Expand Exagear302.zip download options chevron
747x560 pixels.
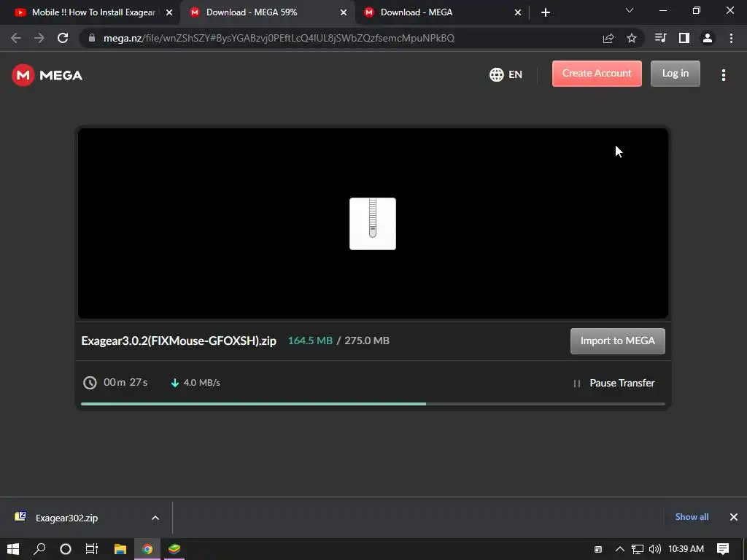pyautogui.click(x=155, y=518)
